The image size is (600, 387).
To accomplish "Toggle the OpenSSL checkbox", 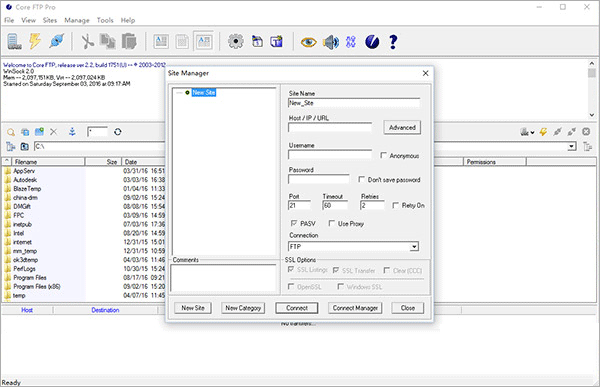I will coord(291,286).
